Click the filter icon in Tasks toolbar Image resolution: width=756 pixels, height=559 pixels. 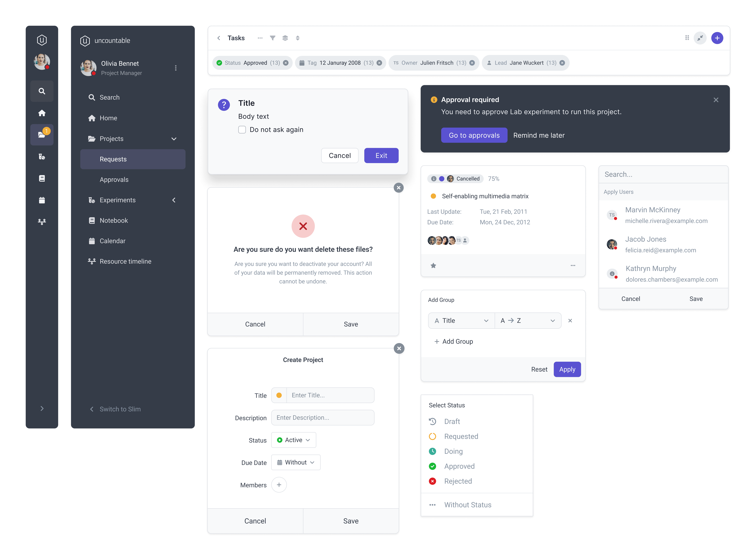[x=272, y=38]
